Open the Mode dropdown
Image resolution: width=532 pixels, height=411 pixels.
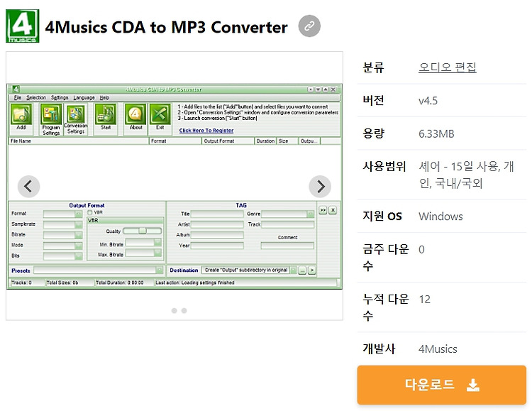[x=78, y=246]
